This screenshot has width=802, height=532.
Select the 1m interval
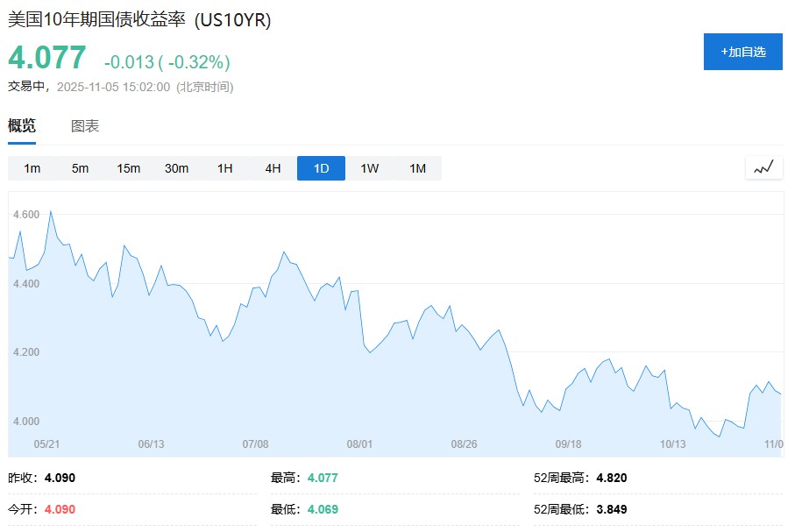(x=32, y=168)
